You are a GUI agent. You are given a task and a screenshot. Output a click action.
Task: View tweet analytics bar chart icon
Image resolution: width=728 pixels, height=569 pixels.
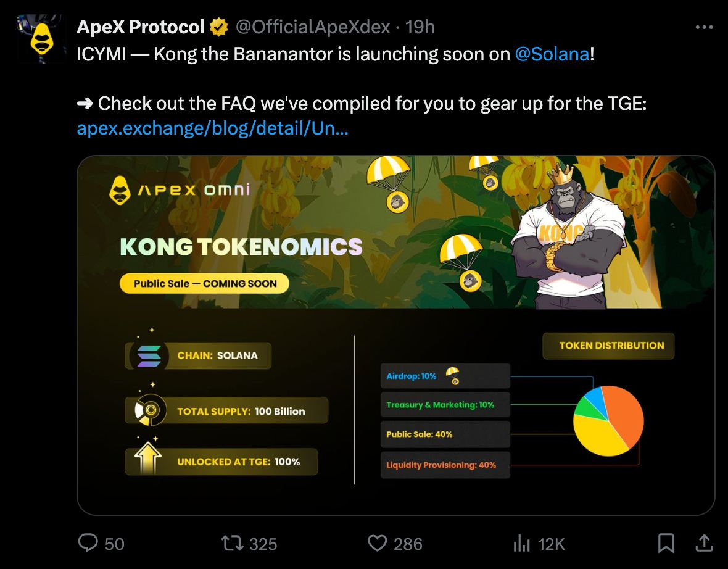[x=521, y=543]
